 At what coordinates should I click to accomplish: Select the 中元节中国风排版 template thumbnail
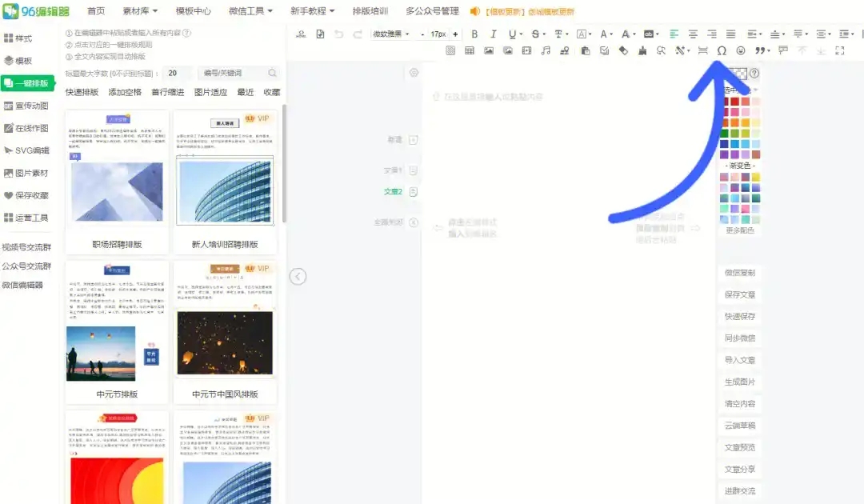(x=225, y=332)
